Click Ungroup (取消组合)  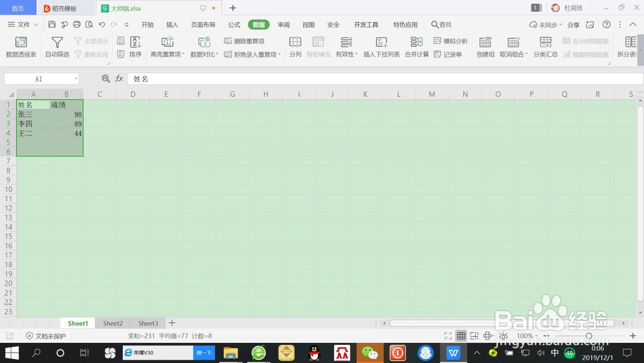513,47
